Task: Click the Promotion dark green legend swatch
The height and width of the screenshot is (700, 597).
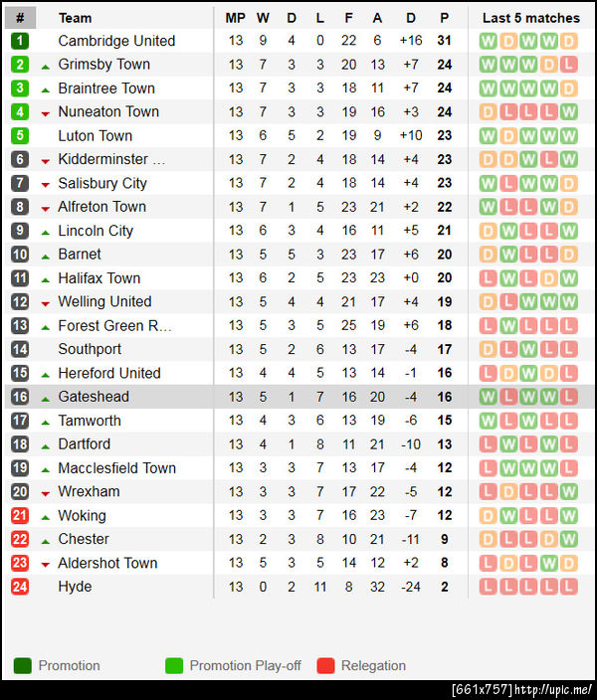Action: coord(22,666)
